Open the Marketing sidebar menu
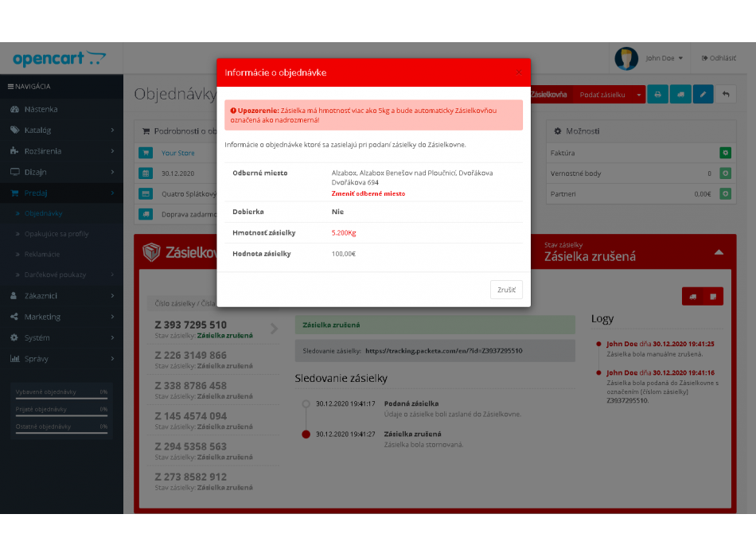756x557 pixels. tap(62, 317)
